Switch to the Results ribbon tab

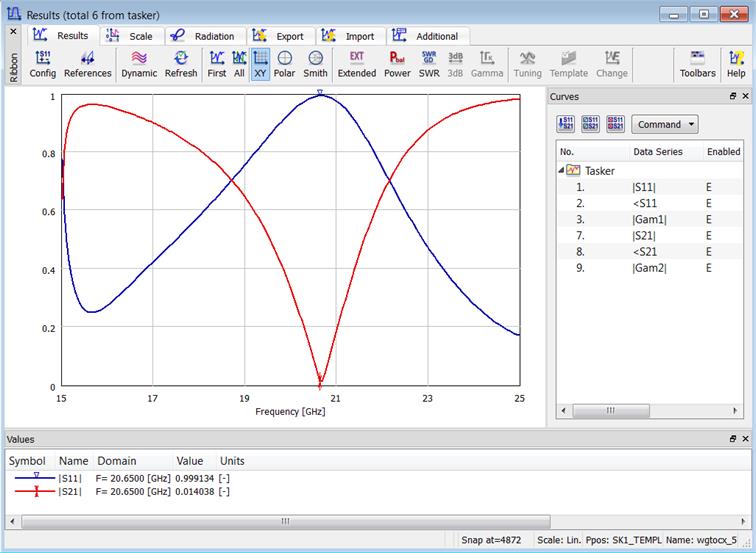(61, 36)
